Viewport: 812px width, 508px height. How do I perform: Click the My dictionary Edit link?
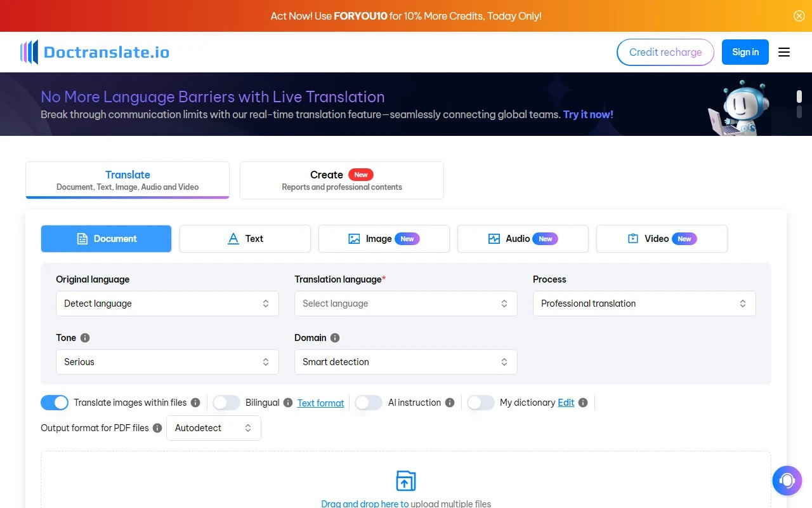(566, 403)
